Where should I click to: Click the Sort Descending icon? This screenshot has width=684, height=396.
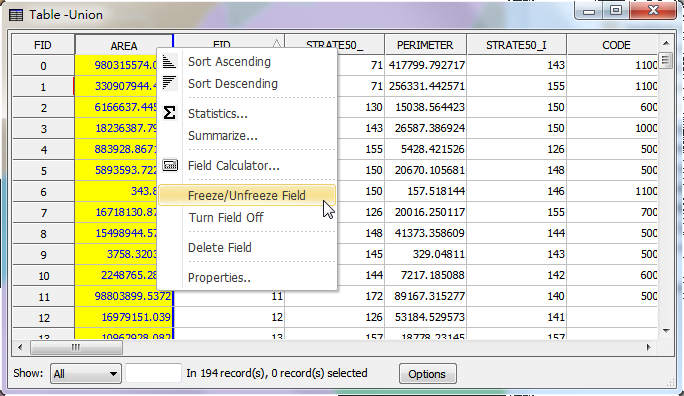coord(169,83)
